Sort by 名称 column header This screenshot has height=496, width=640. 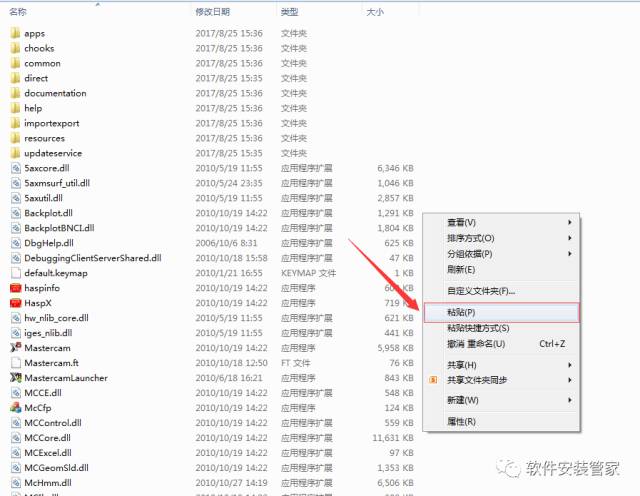(x=20, y=12)
